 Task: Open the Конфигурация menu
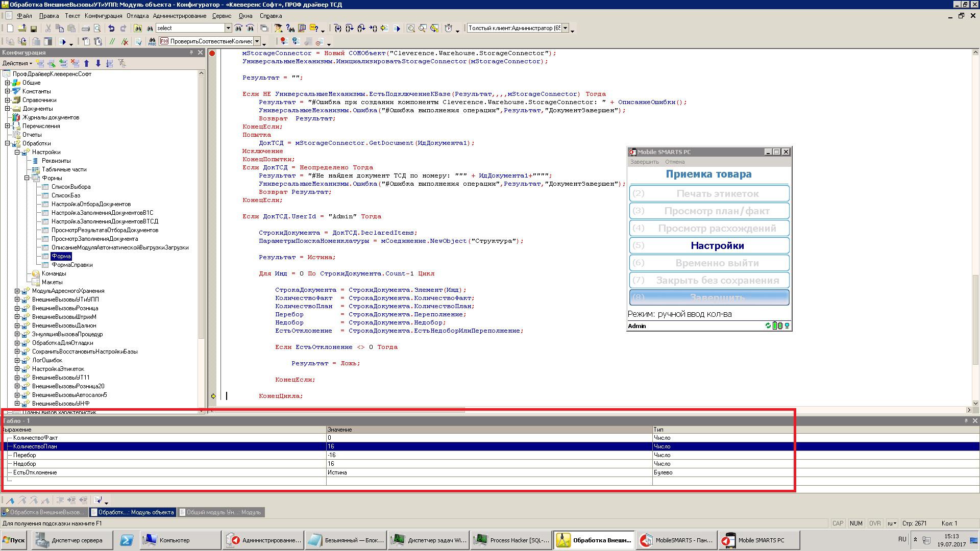[x=104, y=16]
